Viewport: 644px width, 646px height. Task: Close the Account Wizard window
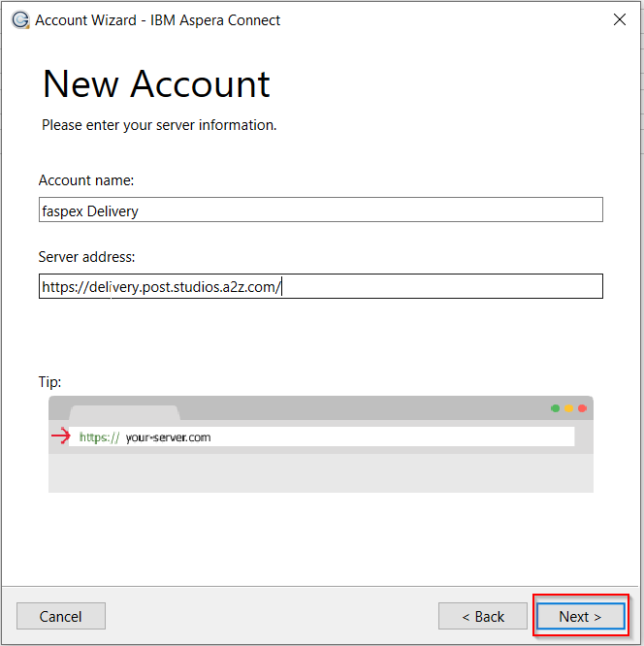tap(620, 19)
